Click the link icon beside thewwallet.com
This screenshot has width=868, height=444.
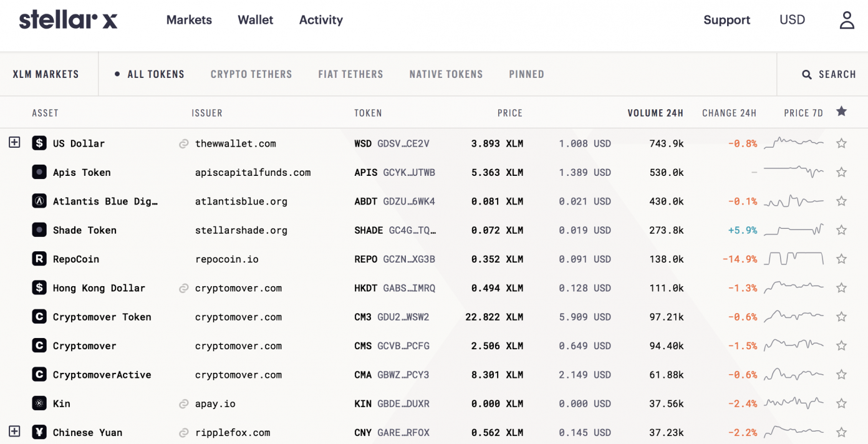[183, 143]
